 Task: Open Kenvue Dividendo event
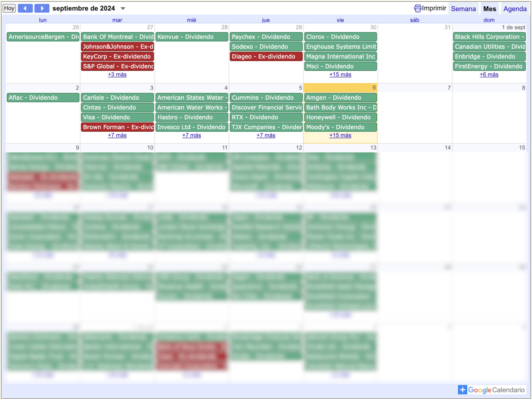[x=192, y=37]
